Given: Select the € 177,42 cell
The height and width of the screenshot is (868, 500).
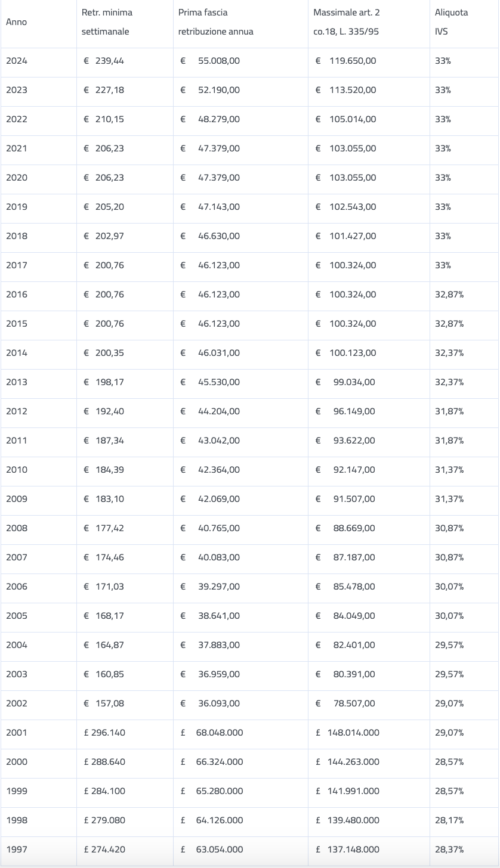Looking at the screenshot, I should pos(104,528).
